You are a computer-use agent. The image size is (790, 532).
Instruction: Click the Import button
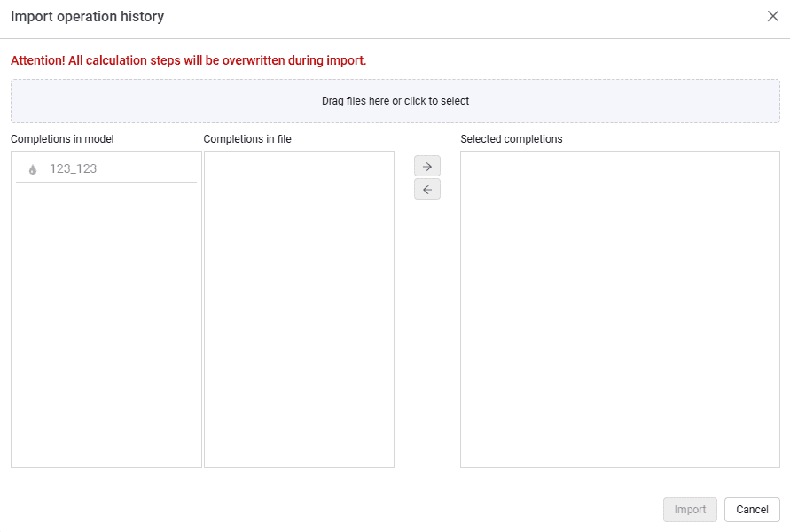690,510
